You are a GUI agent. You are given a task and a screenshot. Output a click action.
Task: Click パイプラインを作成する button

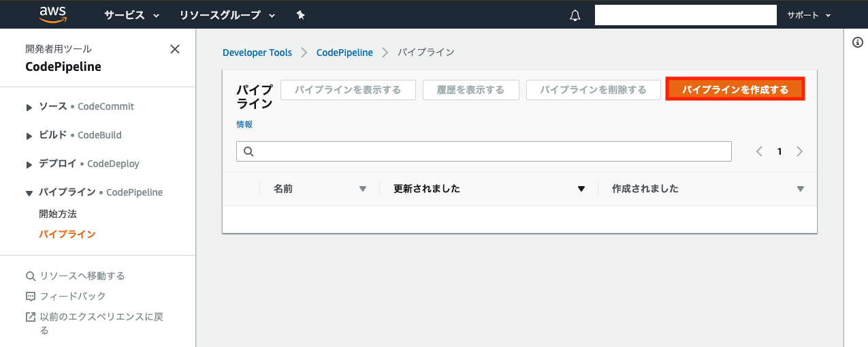click(x=735, y=90)
